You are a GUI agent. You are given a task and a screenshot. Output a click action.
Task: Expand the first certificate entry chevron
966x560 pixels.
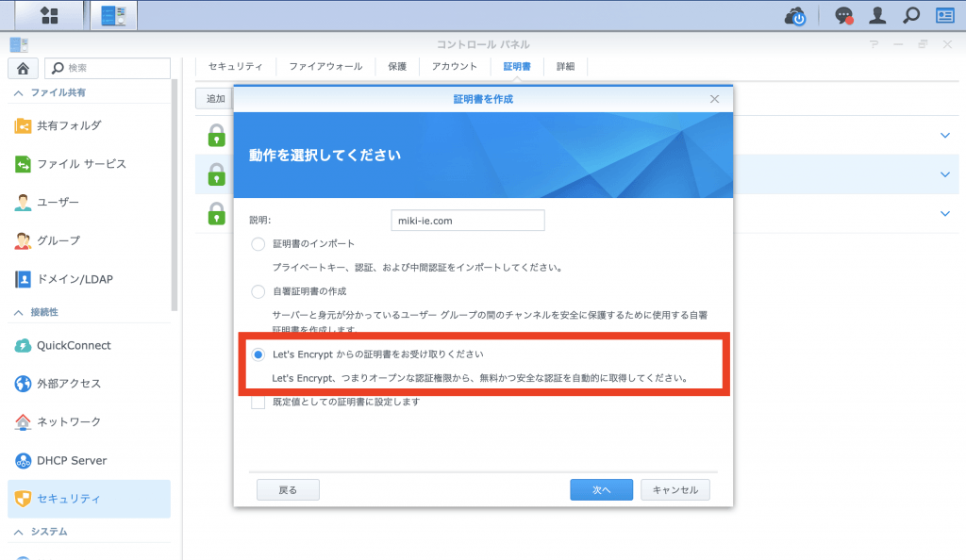pyautogui.click(x=945, y=136)
